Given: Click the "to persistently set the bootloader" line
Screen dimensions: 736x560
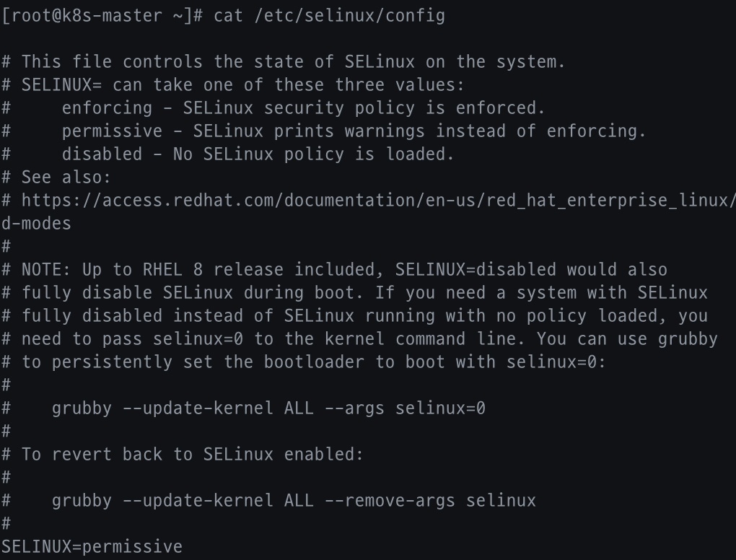Looking at the screenshot, I should [313, 362].
